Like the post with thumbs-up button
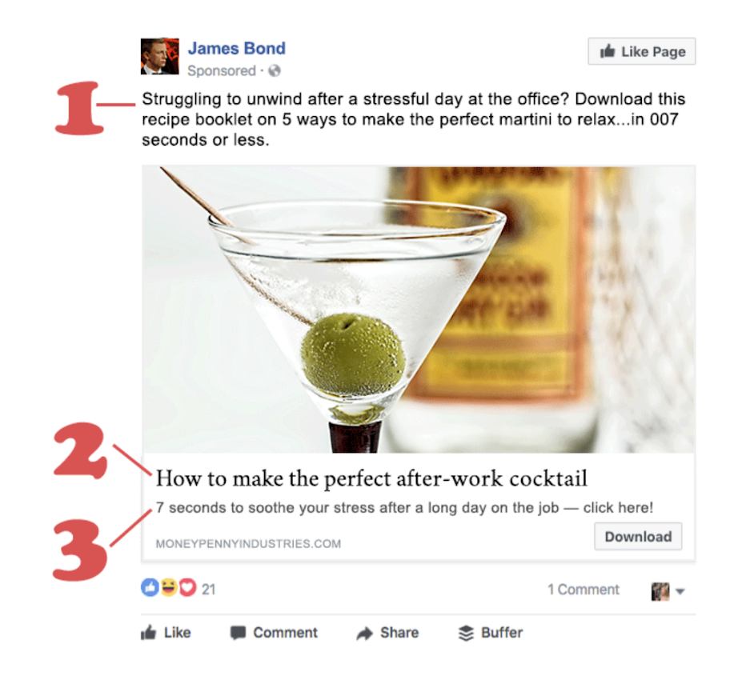Screen dimensions: 746x700 point(166,633)
